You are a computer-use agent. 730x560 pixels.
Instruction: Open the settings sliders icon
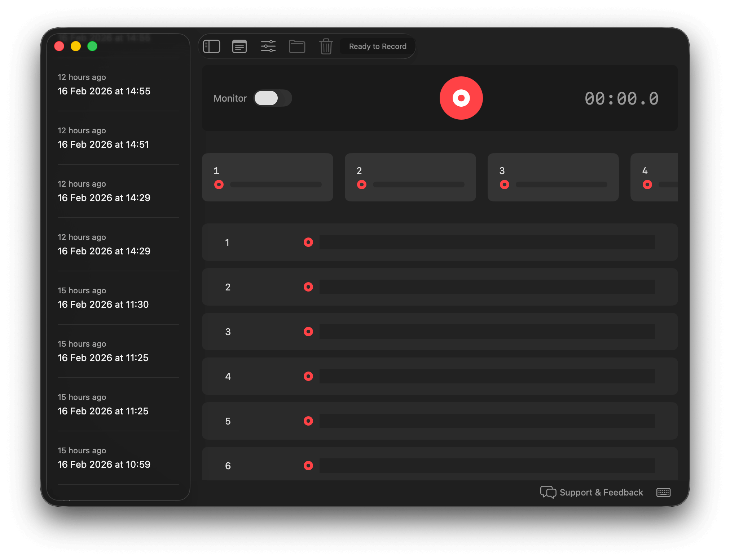[x=268, y=46]
